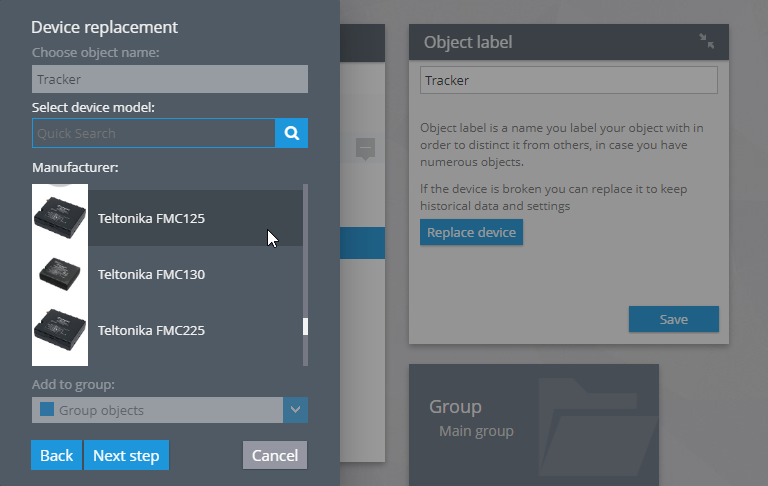Collapse the Object label panel icon
This screenshot has height=486, width=768.
click(x=706, y=41)
